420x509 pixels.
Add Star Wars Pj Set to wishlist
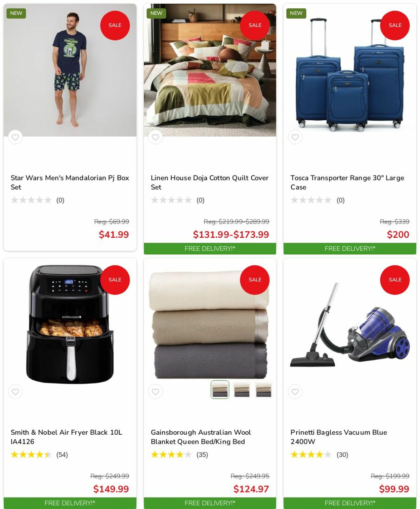(15, 137)
